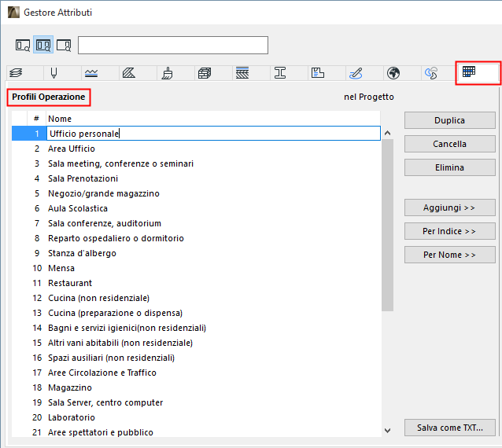This screenshot has height=448, width=502.
Task: Open the Line Types attribute tab
Action: click(91, 73)
